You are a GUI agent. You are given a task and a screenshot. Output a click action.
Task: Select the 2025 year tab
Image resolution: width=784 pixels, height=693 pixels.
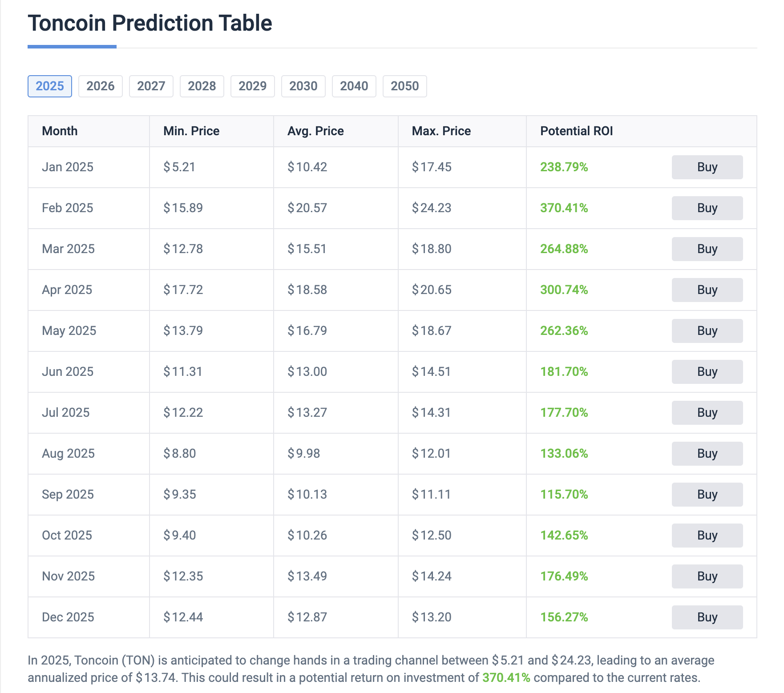click(50, 86)
